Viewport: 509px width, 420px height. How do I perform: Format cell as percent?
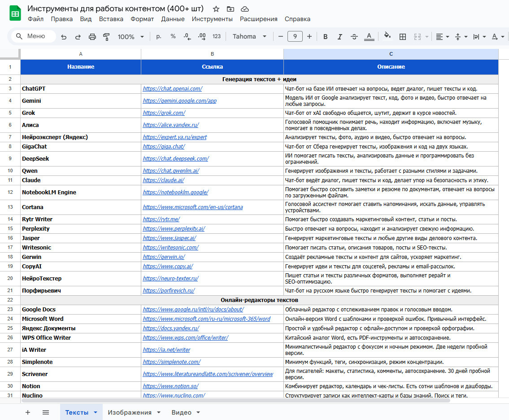pyautogui.click(x=173, y=36)
